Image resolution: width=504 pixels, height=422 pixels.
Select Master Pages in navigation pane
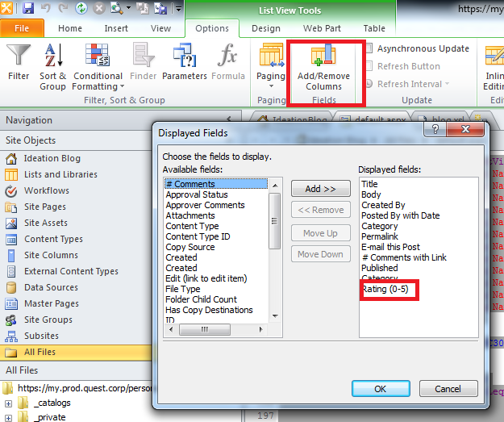point(51,303)
